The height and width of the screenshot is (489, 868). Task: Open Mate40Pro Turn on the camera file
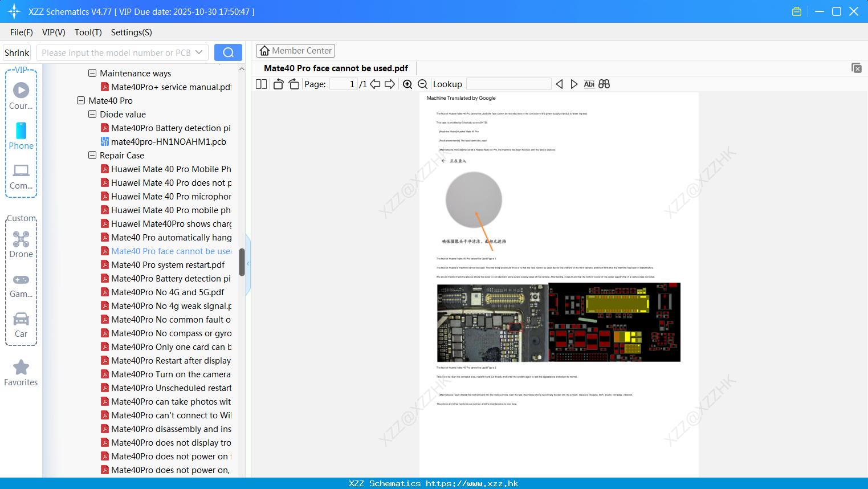pos(166,374)
